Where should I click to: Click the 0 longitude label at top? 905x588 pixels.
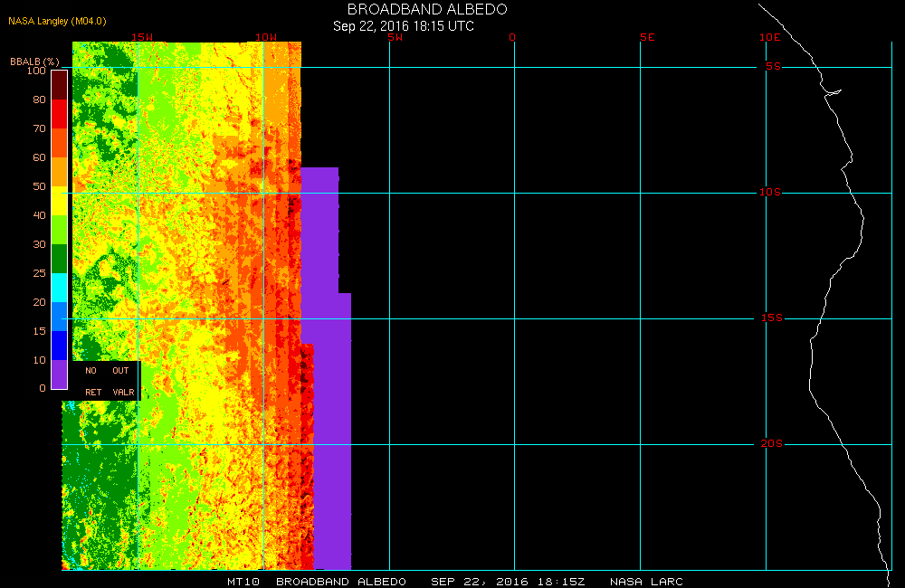tap(513, 38)
